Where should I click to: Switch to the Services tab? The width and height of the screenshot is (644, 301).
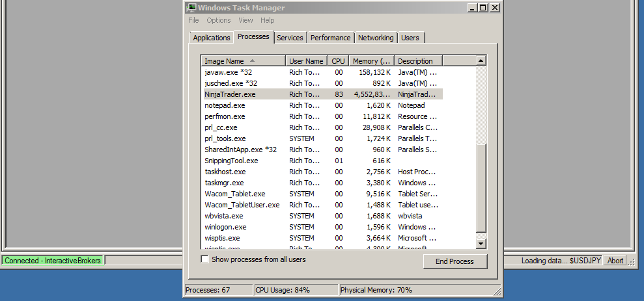coord(290,38)
